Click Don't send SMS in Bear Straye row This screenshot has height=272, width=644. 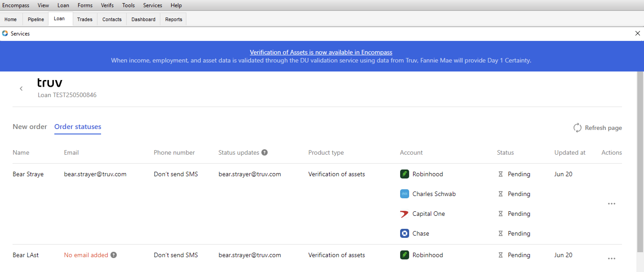[176, 174]
